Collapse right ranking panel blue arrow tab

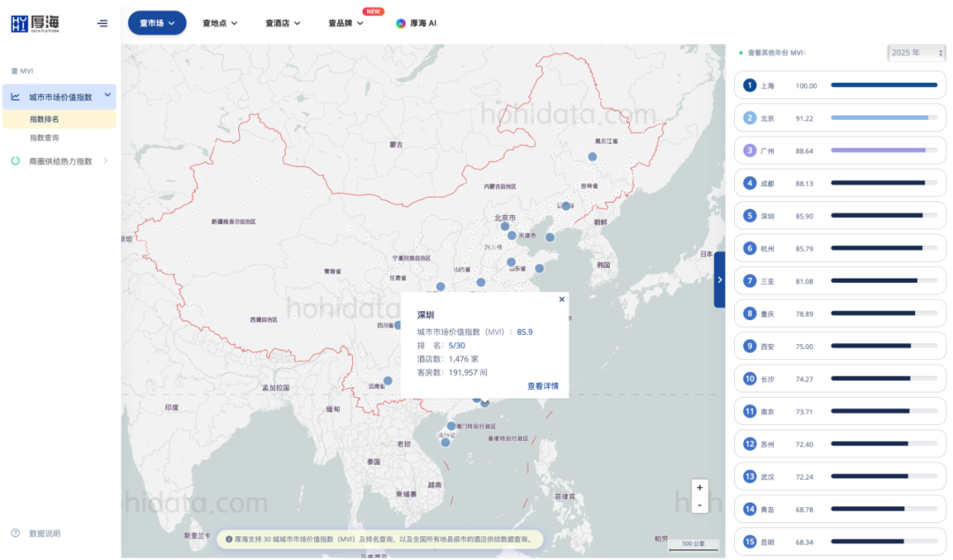pos(720,280)
